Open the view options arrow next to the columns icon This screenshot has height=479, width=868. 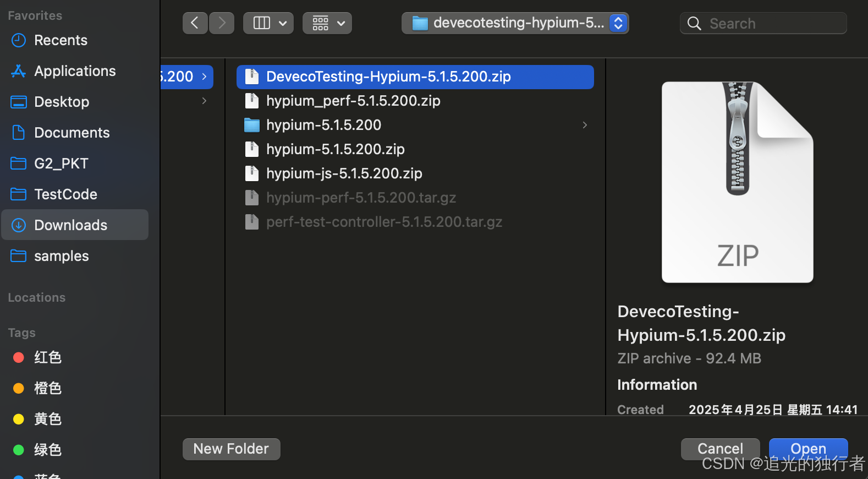coord(283,23)
